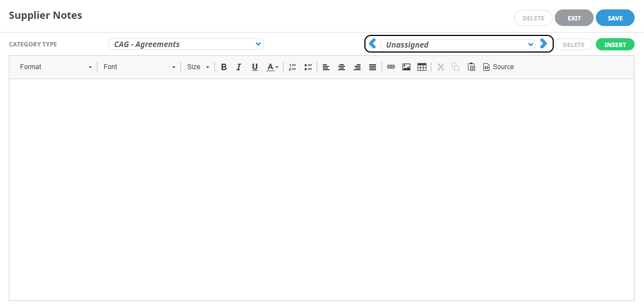Align text to the left

(326, 67)
